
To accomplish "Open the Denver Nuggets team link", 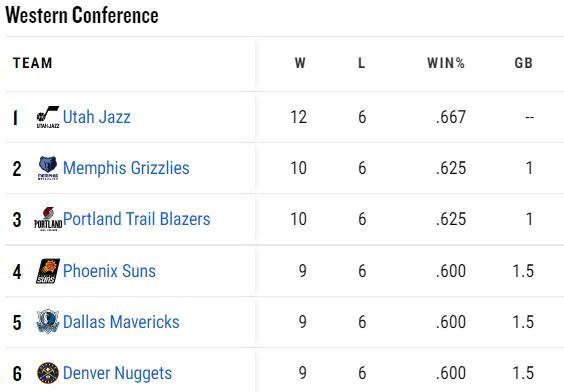I will click(x=117, y=373).
